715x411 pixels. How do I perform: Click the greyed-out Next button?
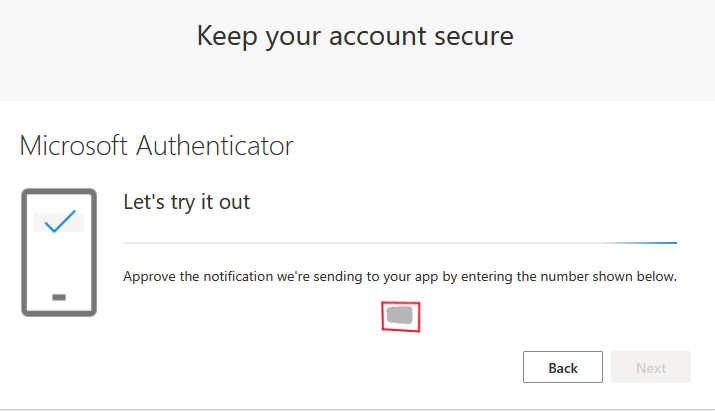pos(650,368)
